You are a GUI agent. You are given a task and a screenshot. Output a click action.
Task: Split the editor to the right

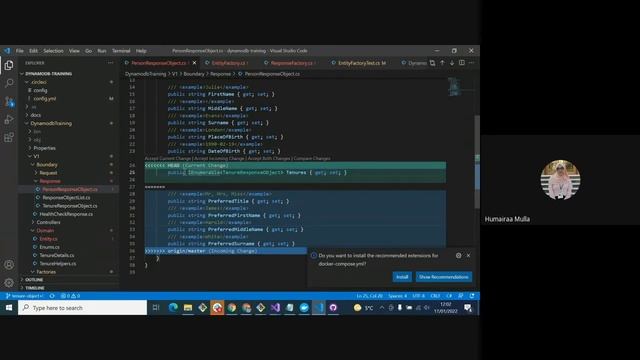click(x=462, y=63)
